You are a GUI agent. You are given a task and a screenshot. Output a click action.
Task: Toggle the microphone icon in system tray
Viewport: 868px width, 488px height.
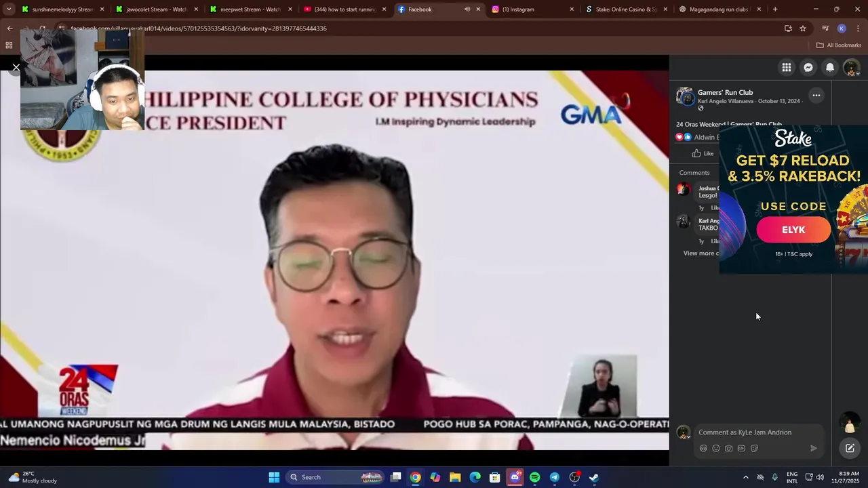coord(775,477)
